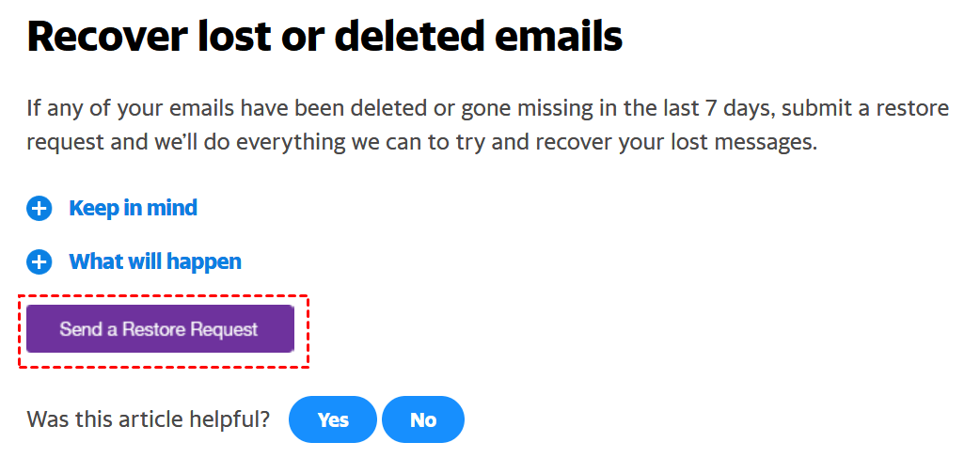Viewport: 980px width, 474px height.
Task: Click the word "Restore" on the purple button
Action: pos(156,329)
